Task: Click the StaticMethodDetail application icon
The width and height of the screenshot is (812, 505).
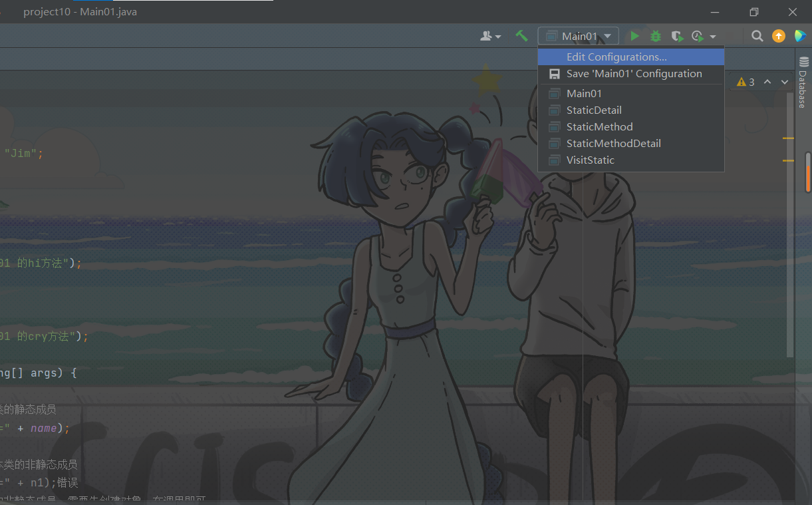Action: tap(554, 144)
